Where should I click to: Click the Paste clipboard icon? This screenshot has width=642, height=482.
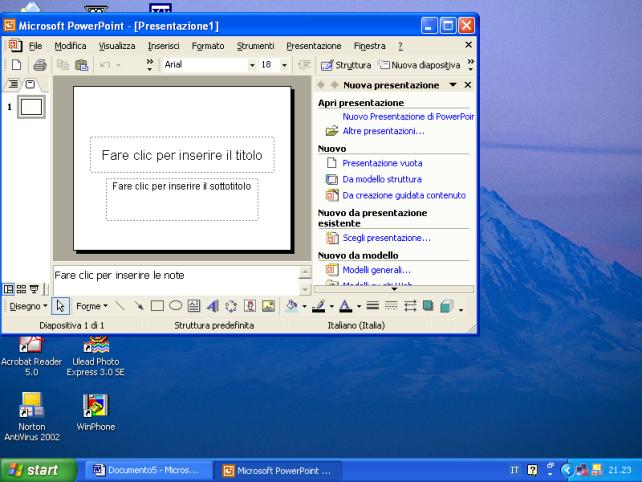(81, 65)
